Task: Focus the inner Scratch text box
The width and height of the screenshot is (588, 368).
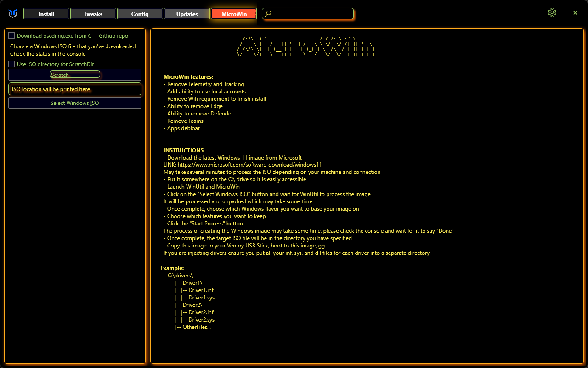Action: pos(74,75)
